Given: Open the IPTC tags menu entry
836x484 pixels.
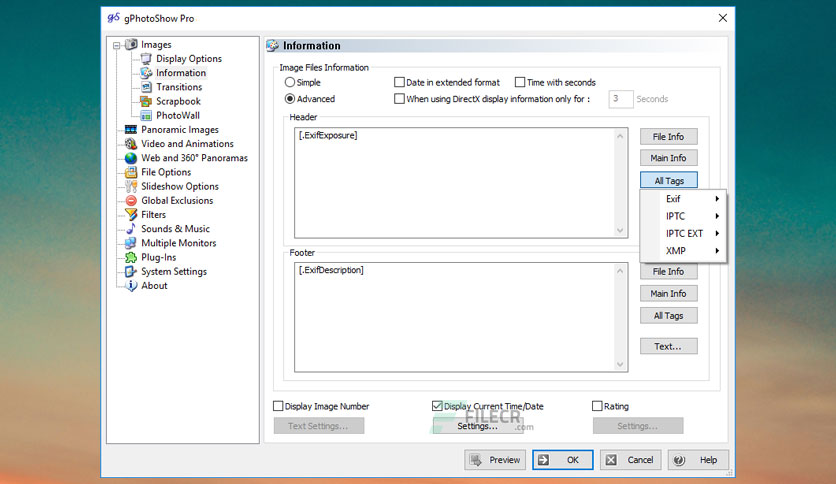Looking at the screenshot, I should pyautogui.click(x=683, y=216).
